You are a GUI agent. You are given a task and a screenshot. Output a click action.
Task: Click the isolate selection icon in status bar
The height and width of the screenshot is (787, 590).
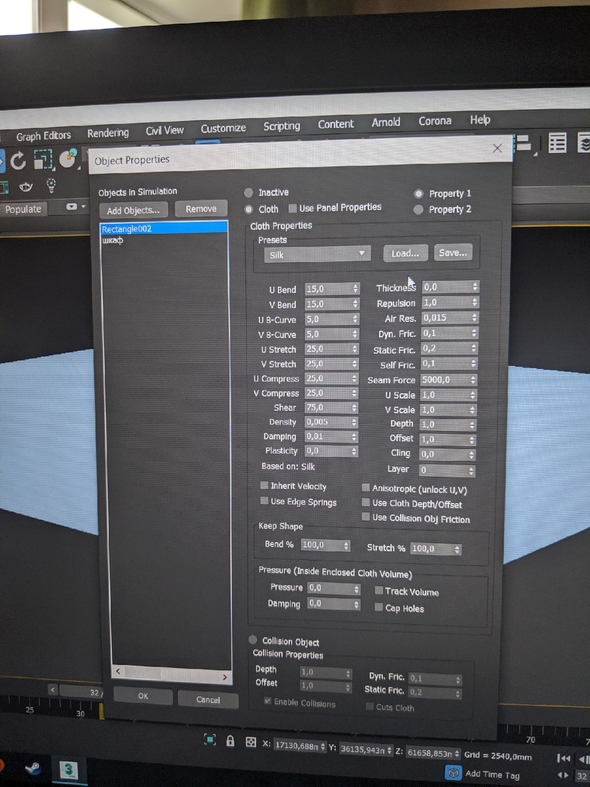point(210,739)
